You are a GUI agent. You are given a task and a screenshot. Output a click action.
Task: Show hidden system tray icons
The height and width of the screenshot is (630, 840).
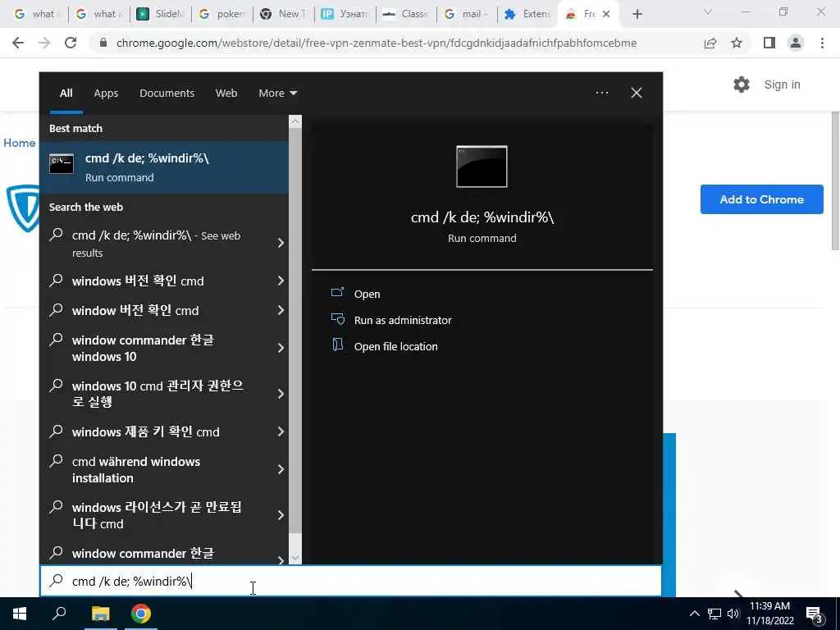point(694,614)
